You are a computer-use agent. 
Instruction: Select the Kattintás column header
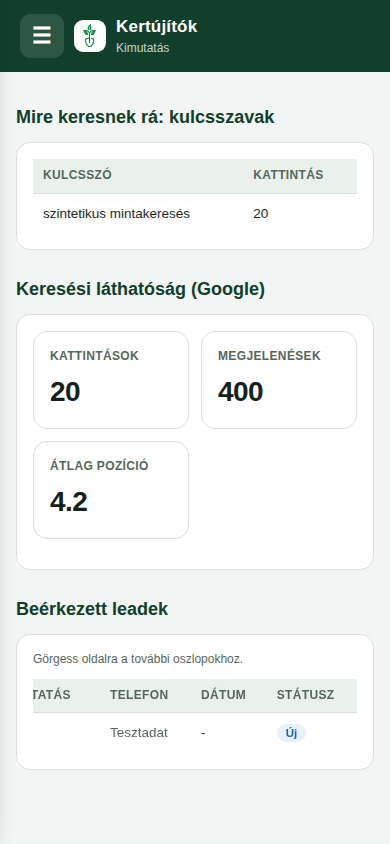click(x=288, y=175)
